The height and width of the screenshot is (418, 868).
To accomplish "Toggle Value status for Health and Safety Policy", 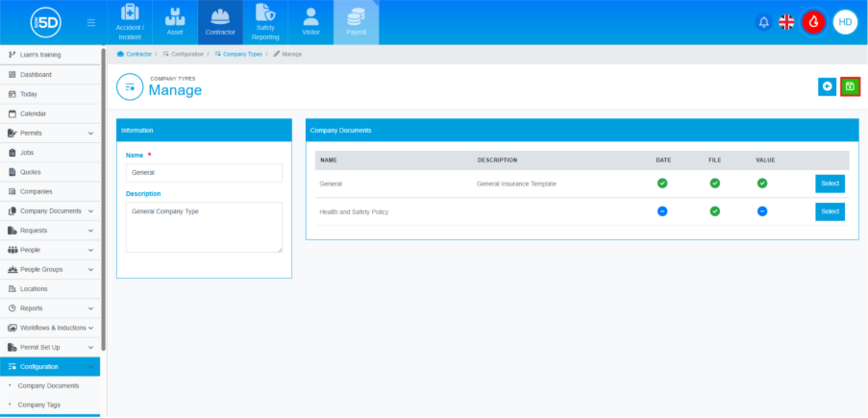I will click(762, 211).
